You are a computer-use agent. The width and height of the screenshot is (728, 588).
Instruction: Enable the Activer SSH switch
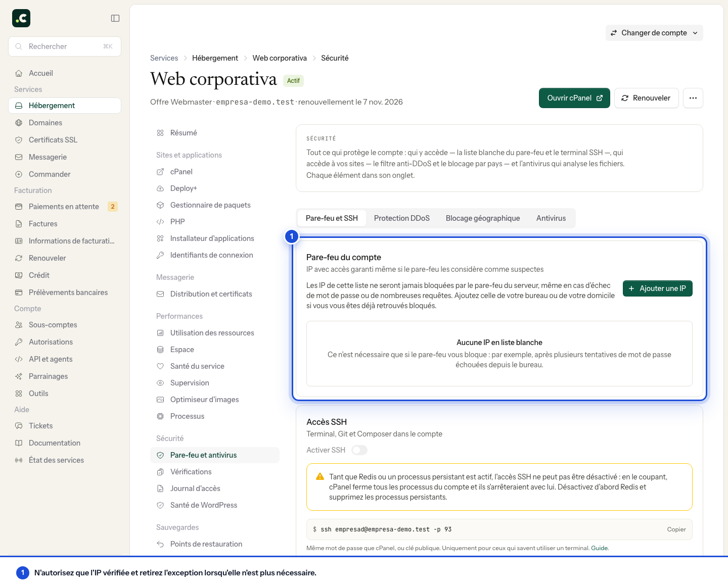(x=359, y=450)
